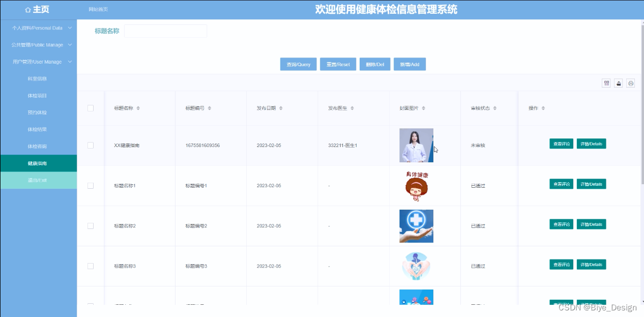The image size is (644, 317).
Task: Sort by 发布日期 column sort arrows
Action: coord(281,108)
